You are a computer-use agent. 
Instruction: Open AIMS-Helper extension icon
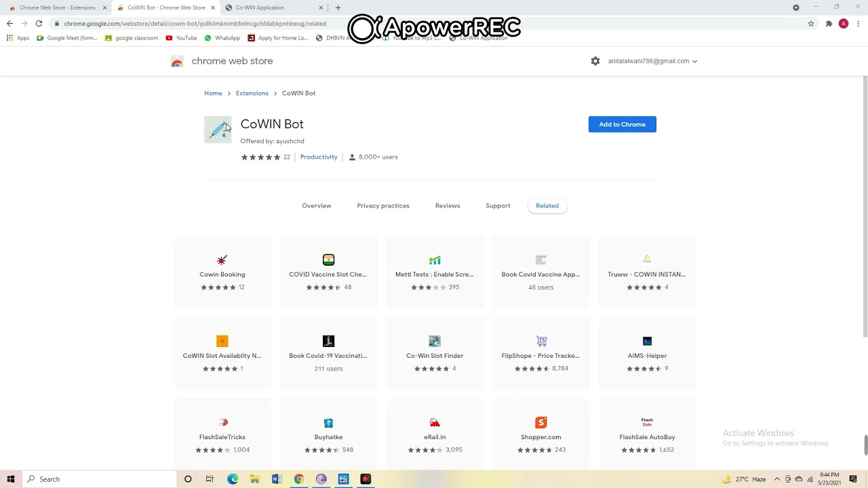tap(647, 341)
